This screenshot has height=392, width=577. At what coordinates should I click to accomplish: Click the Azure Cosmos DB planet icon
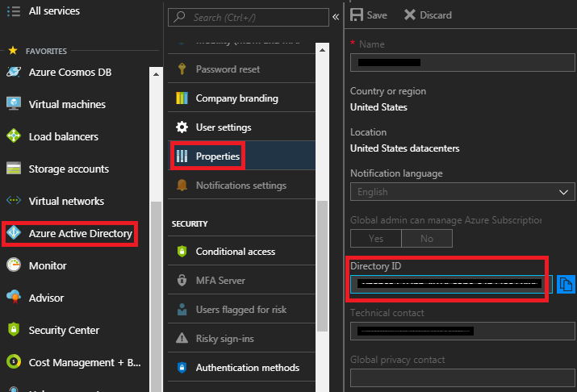click(x=14, y=72)
